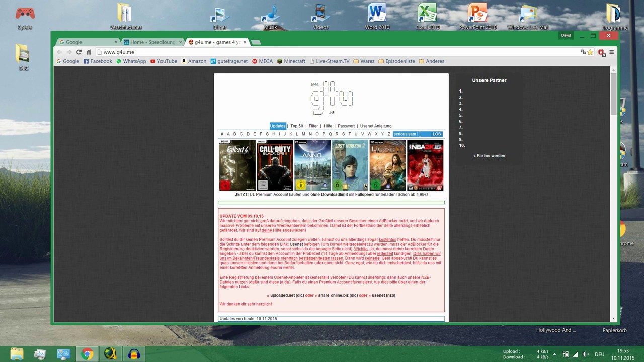Image resolution: width=644 pixels, height=362 pixels.
Task: Switch to Home - Speedlounge tab
Action: (152, 42)
